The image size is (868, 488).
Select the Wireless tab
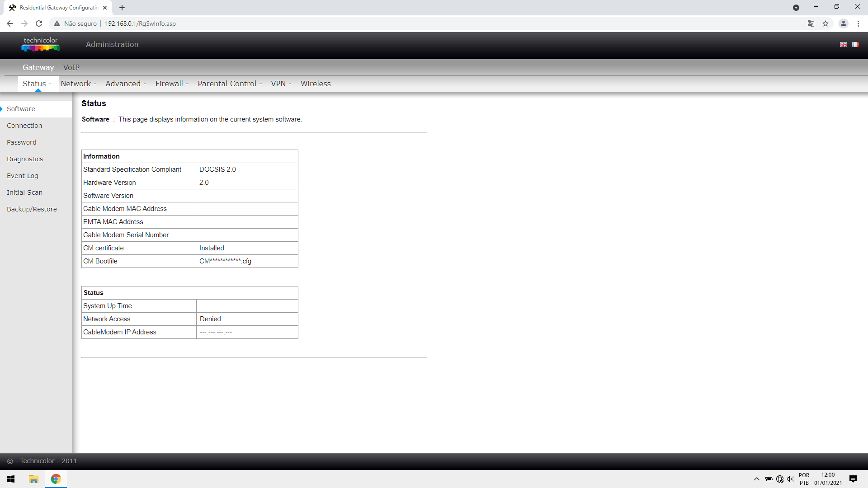click(x=316, y=84)
